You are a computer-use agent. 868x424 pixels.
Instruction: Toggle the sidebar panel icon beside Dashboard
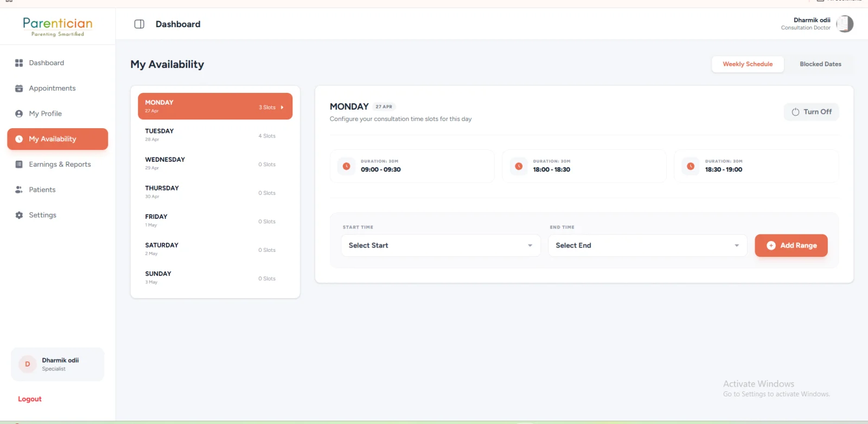[139, 24]
